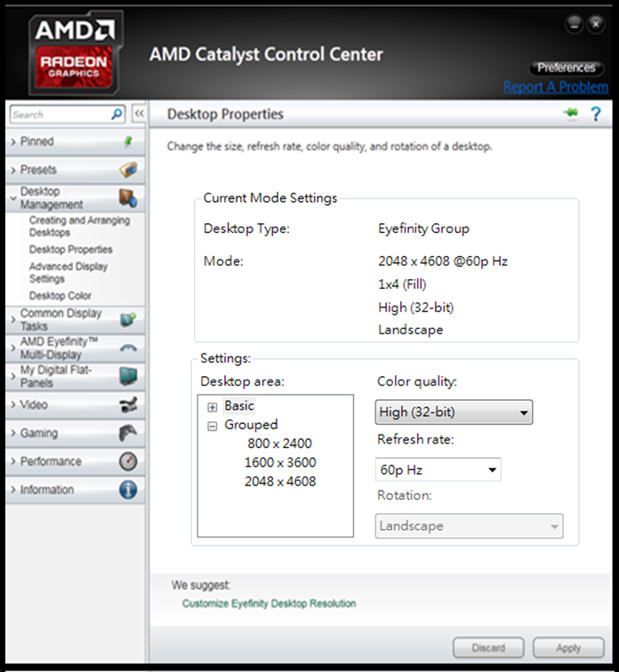Expand the Gaming section chevron
Image resolution: width=619 pixels, height=672 pixels.
[13, 433]
